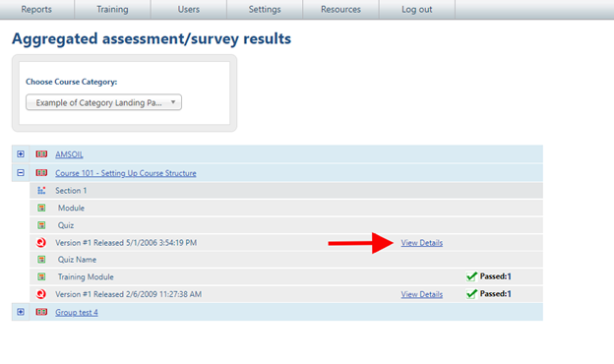View Details for Version released 5/1/2006

[x=422, y=243]
